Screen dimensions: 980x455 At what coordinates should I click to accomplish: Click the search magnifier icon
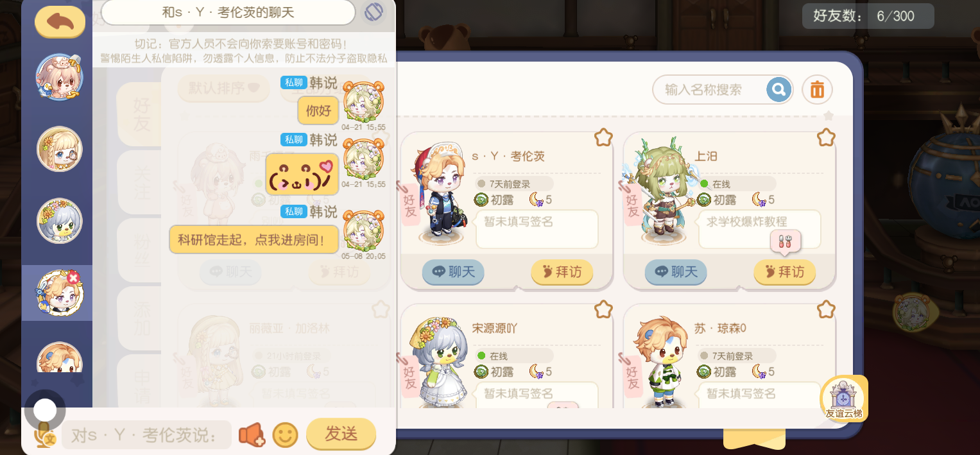[x=778, y=90]
